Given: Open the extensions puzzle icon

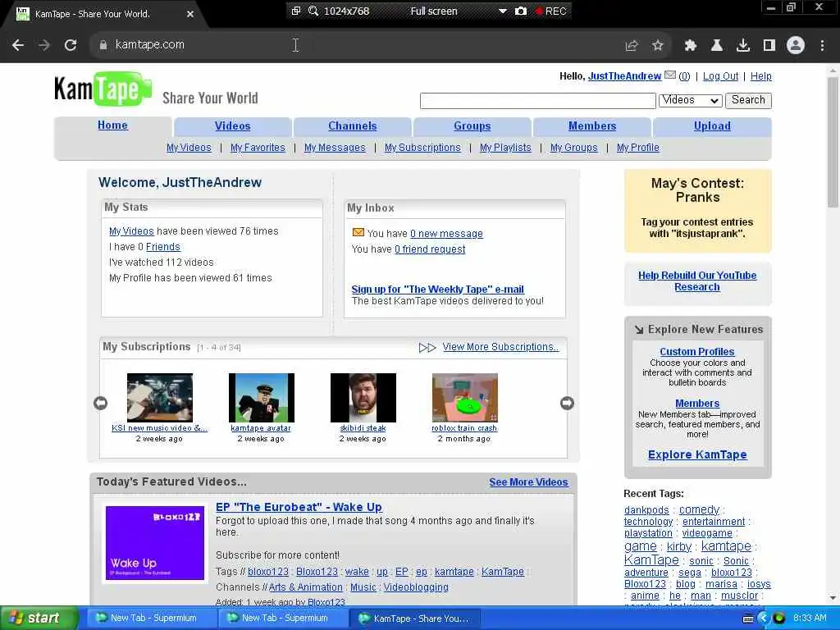Looking at the screenshot, I should tap(691, 46).
